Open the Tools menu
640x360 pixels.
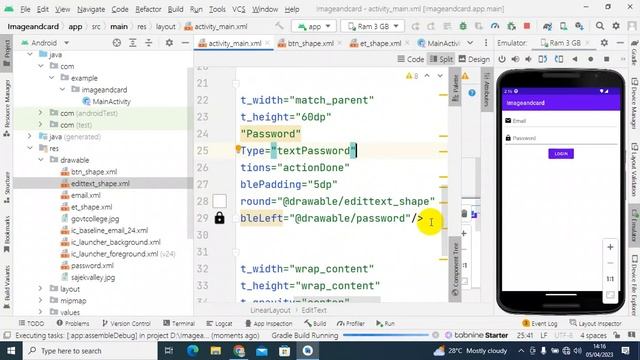(x=217, y=9)
